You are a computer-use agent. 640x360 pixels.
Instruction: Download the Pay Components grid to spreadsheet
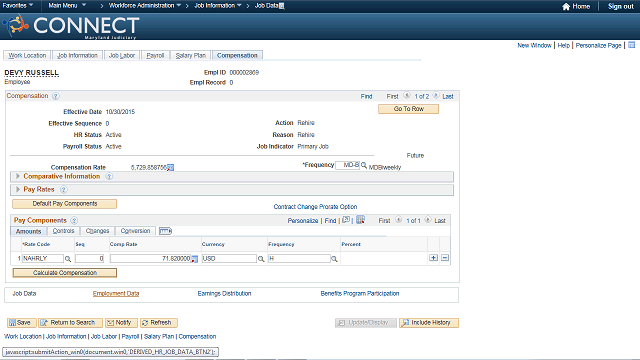pyautogui.click(x=360, y=220)
